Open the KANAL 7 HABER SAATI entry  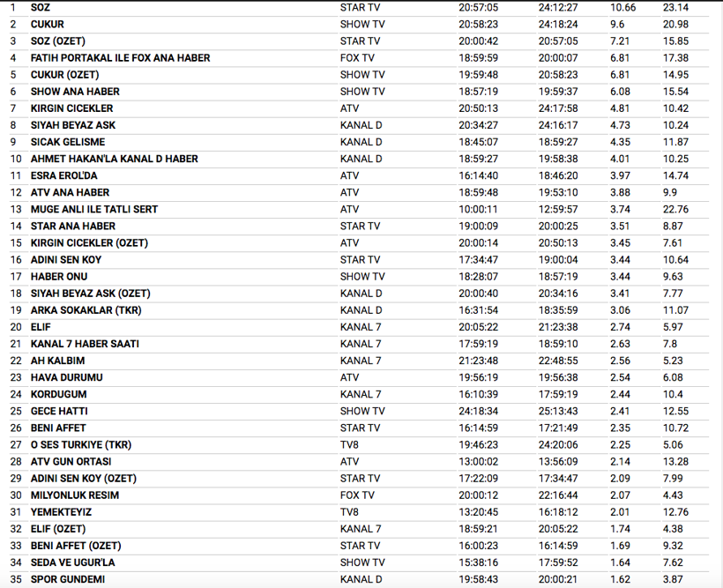tap(85, 344)
